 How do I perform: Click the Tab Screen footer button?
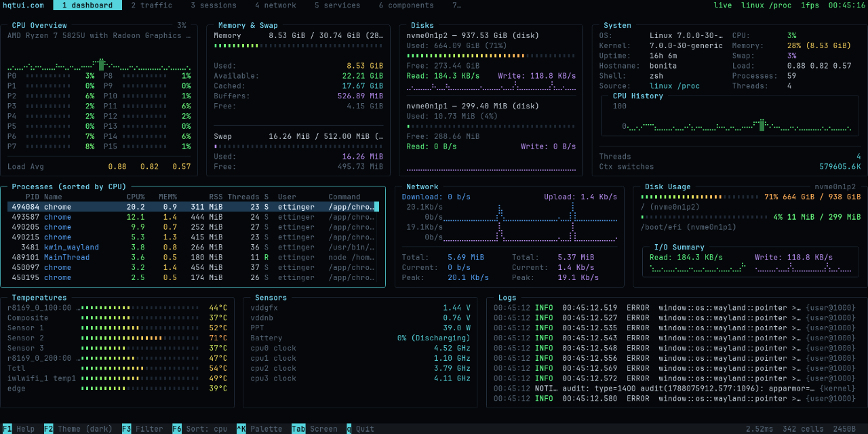(315, 429)
